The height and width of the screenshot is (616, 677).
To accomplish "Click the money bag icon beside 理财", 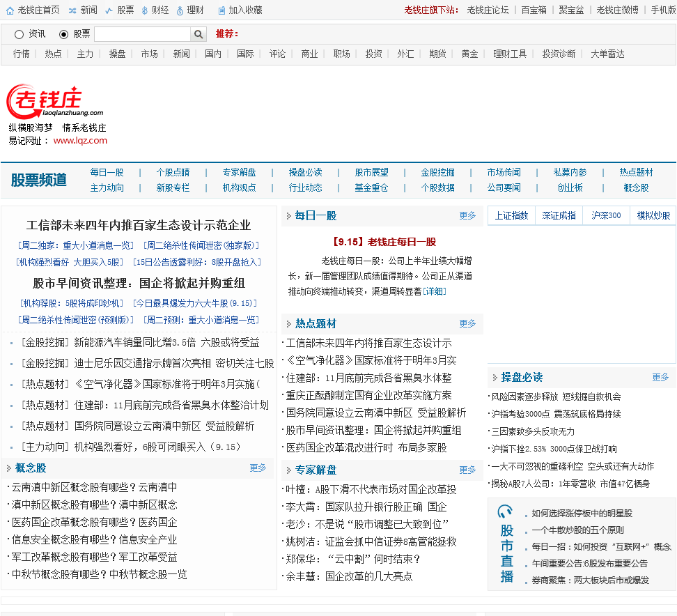I will pos(180,10).
